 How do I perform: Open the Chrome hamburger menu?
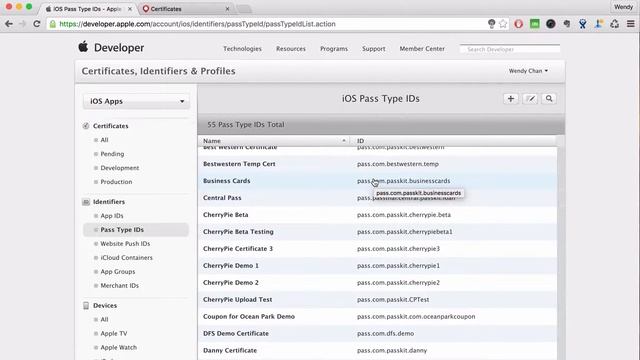tap(631, 24)
